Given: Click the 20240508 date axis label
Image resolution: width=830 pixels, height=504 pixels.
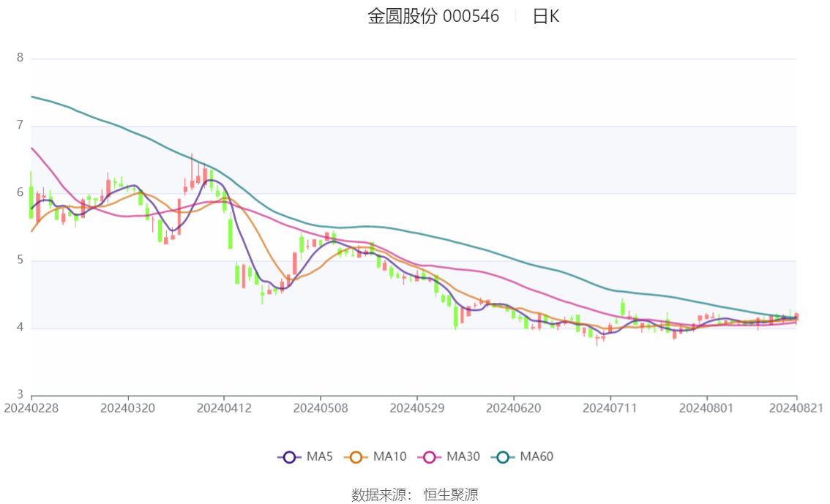Looking at the screenshot, I should click(x=321, y=408).
